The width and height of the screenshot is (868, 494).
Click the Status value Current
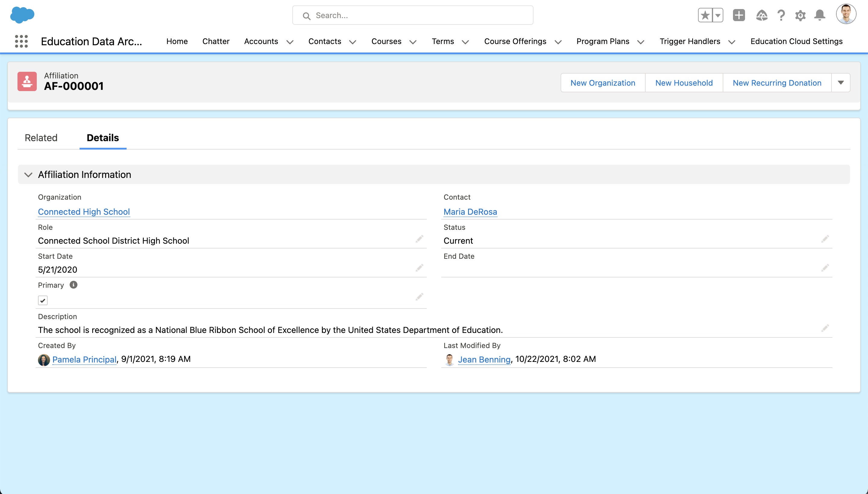click(x=458, y=241)
